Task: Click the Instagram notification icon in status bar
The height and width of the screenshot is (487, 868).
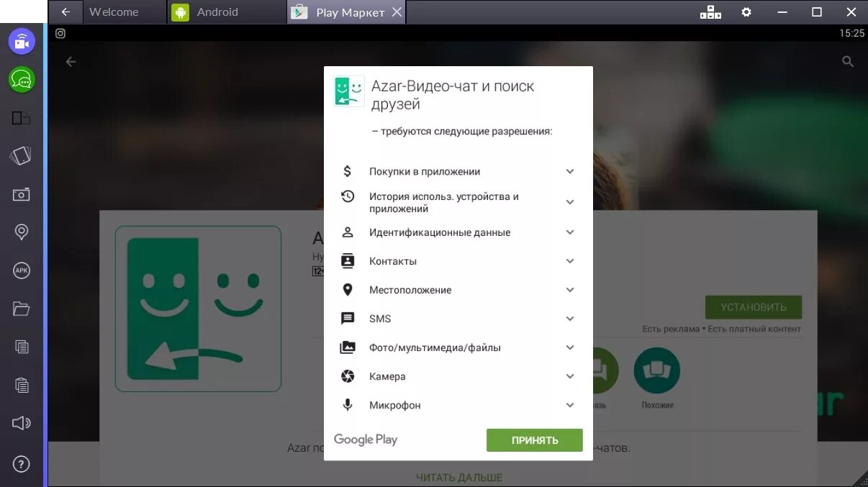Action: 60,33
